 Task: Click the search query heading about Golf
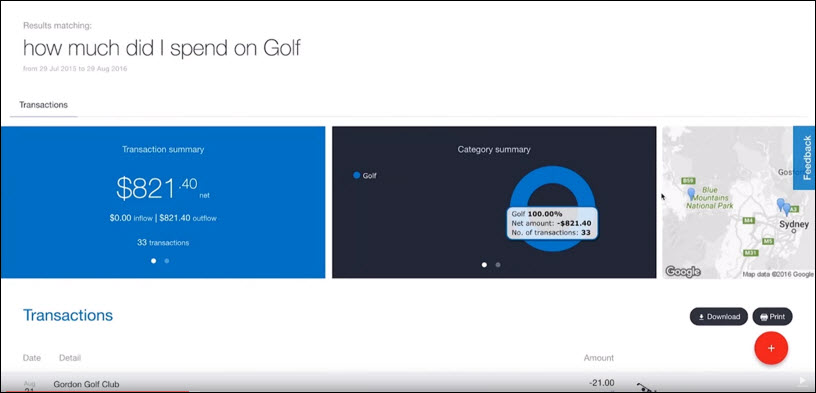coord(162,48)
